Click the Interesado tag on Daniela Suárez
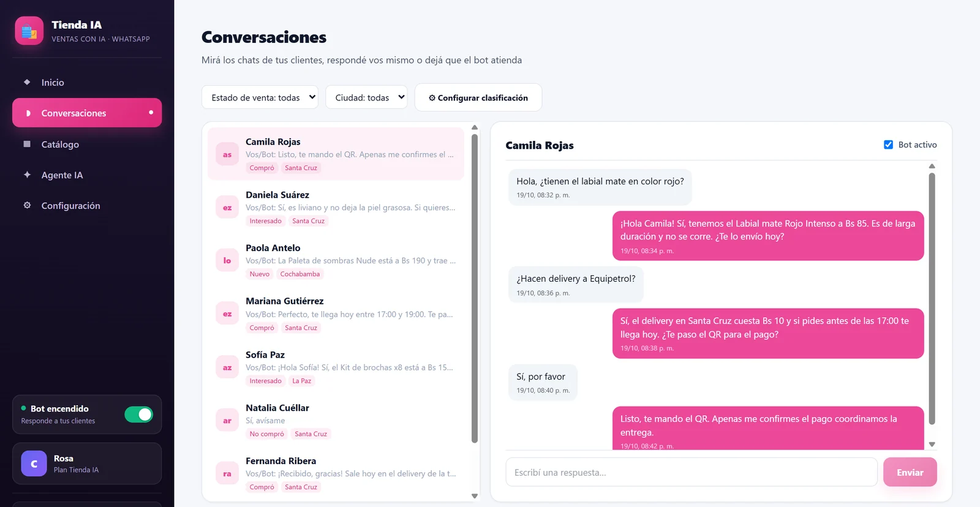Screen dimensions: 980x507 (x=266, y=221)
